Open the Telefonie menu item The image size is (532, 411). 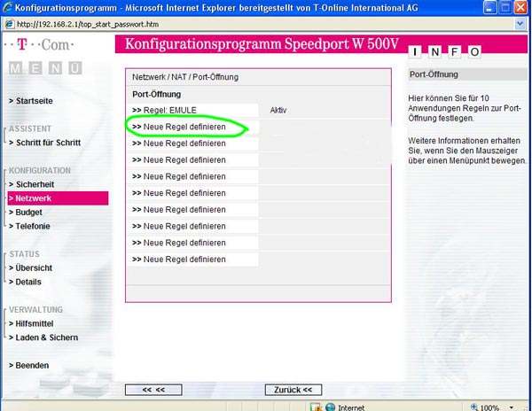click(x=29, y=227)
